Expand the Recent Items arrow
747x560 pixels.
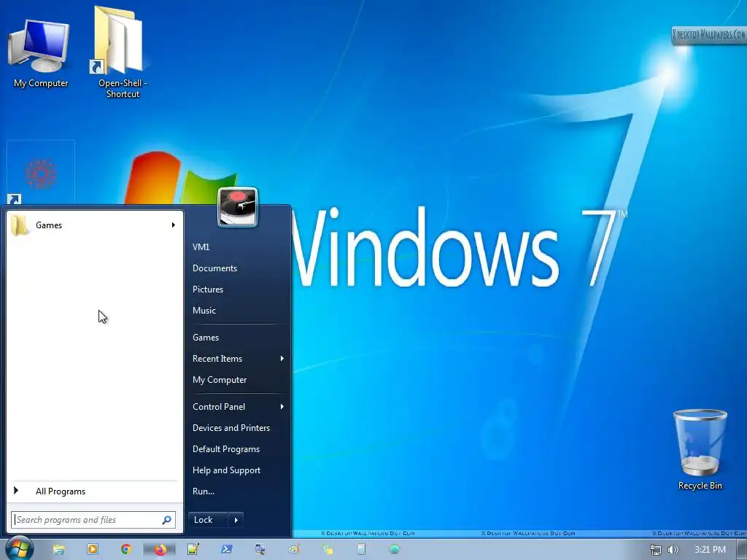(x=282, y=359)
